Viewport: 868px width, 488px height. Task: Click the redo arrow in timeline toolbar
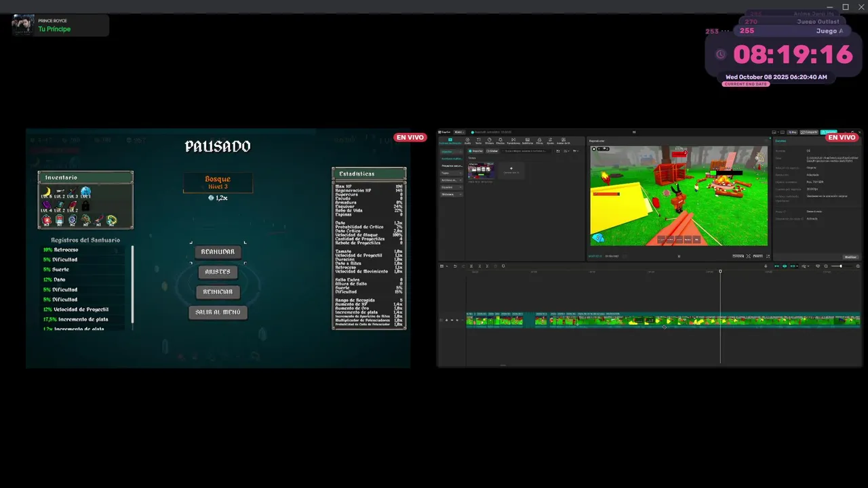click(463, 266)
